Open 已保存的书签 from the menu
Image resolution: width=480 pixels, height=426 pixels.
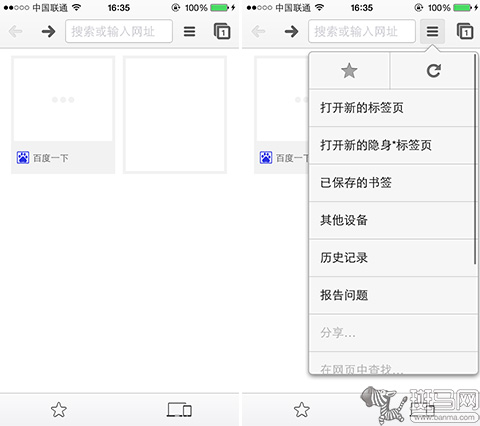coord(392,183)
